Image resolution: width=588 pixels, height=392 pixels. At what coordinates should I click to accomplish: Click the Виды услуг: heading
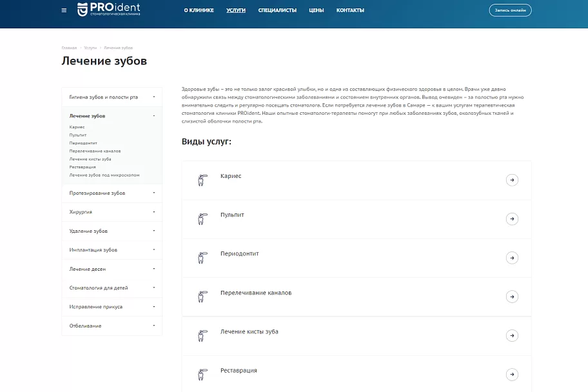(x=206, y=142)
